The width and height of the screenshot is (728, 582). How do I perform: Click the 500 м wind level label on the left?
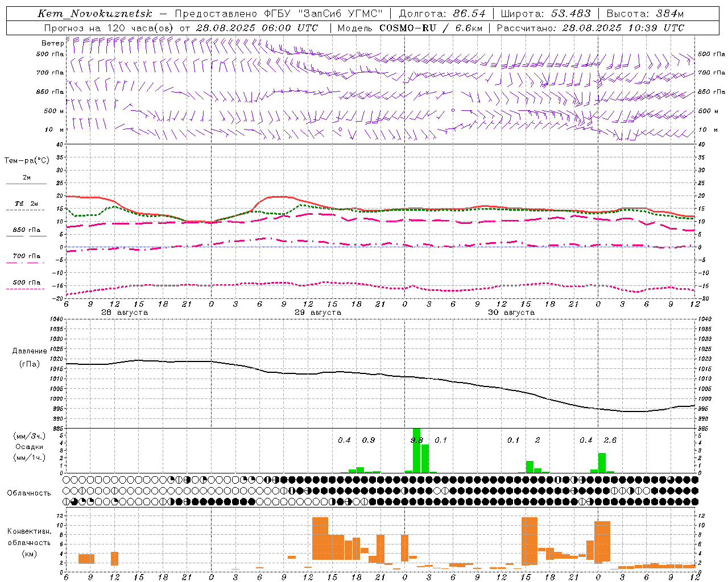click(54, 111)
